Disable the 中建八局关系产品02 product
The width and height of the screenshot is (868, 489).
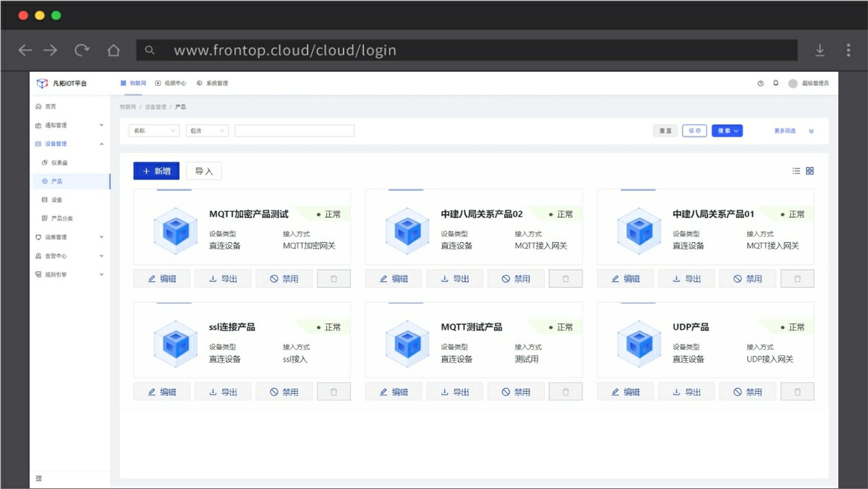click(x=516, y=279)
